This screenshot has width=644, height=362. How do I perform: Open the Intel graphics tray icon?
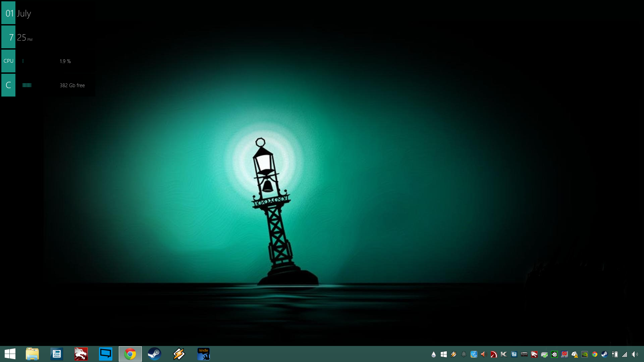coord(474,354)
